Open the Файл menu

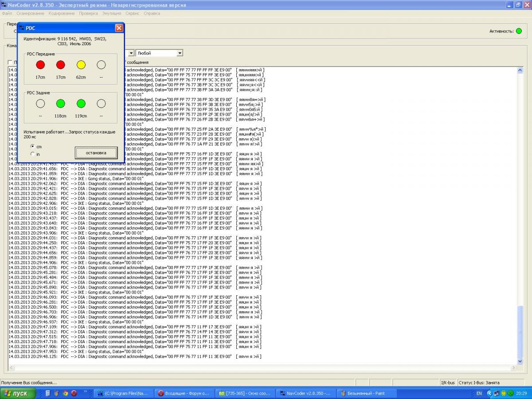(x=7, y=13)
